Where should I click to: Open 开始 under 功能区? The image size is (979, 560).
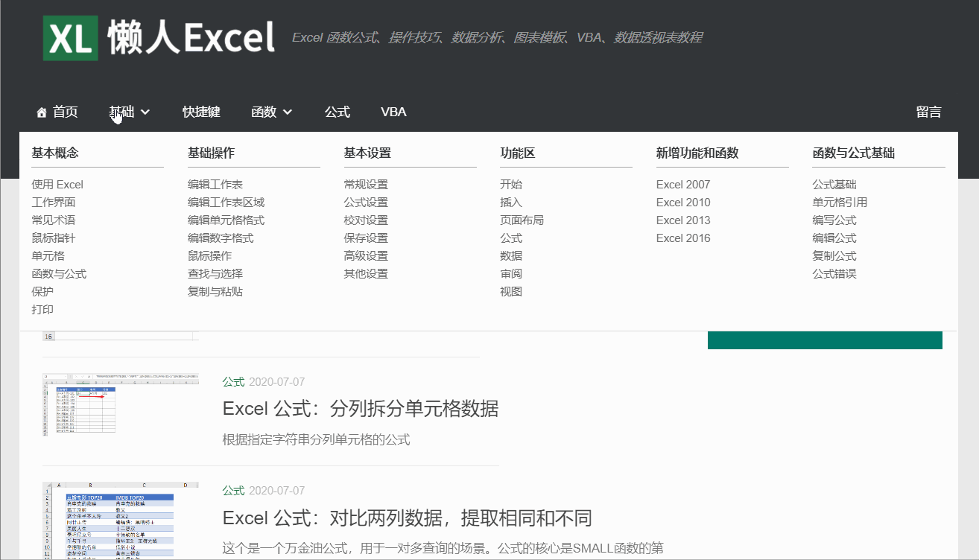pyautogui.click(x=511, y=185)
